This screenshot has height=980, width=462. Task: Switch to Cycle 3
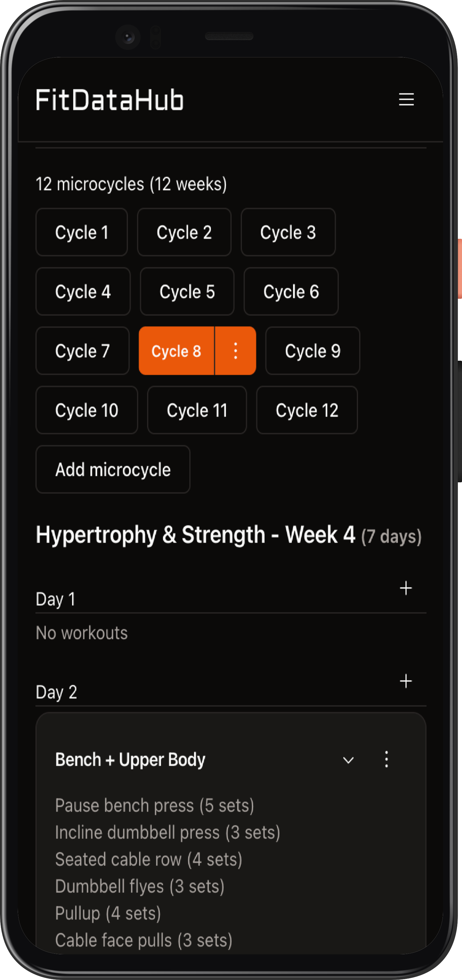click(x=288, y=232)
